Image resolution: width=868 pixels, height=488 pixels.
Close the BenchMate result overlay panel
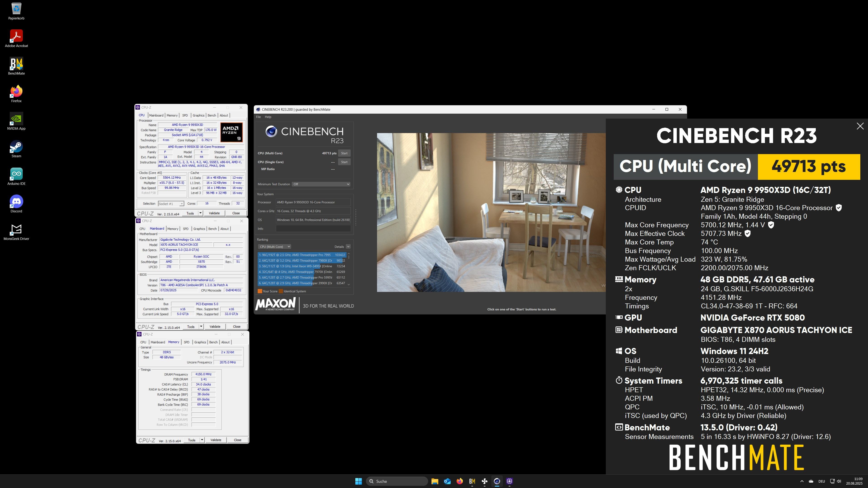860,126
